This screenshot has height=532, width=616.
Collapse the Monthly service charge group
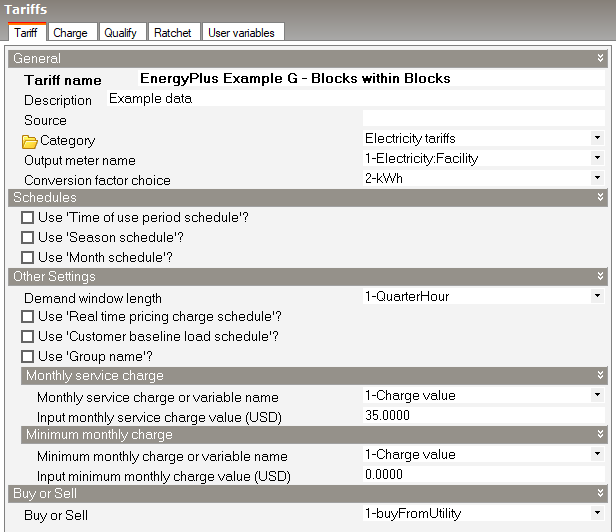coord(600,376)
